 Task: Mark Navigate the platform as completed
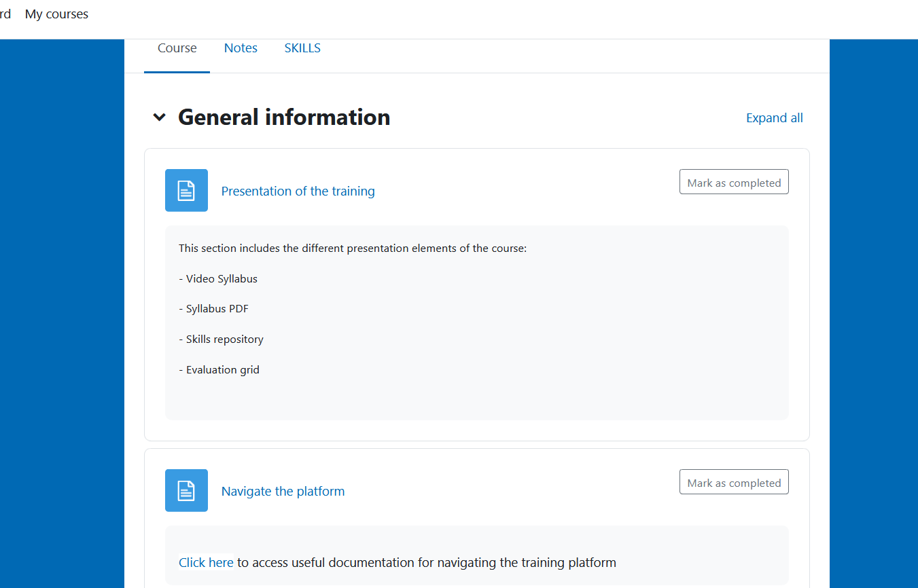(734, 483)
